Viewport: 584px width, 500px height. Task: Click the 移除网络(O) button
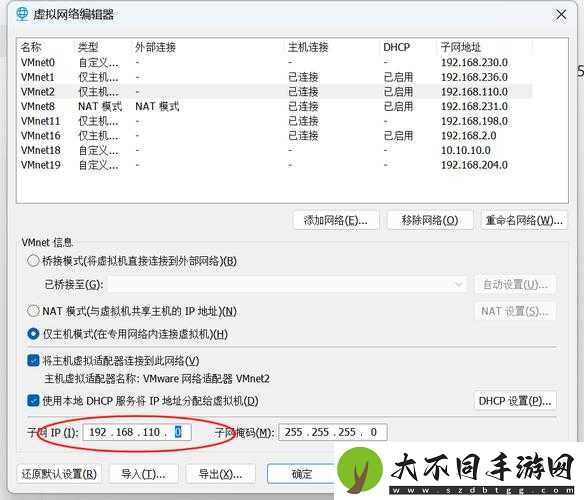click(x=430, y=221)
